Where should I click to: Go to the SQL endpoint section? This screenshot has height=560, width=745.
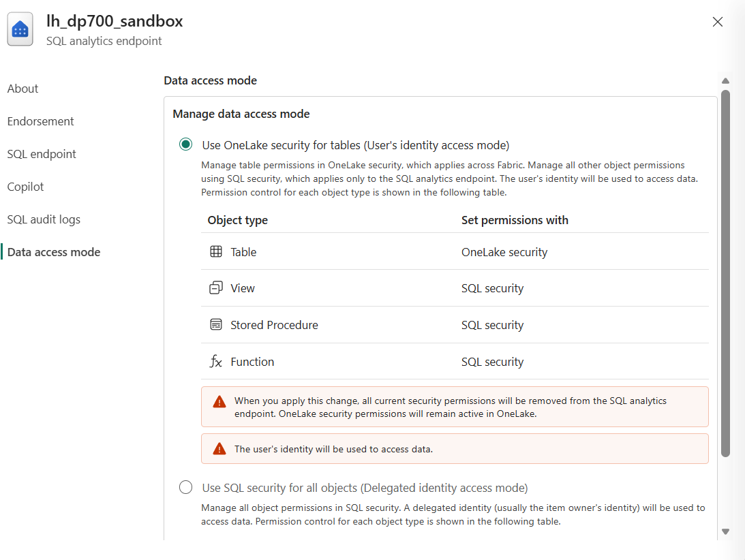click(x=42, y=155)
